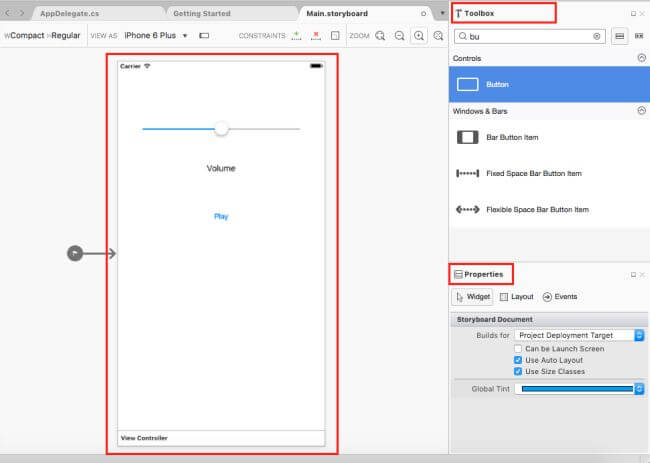
Task: Click the hRegular size class selector
Action: pyautogui.click(x=63, y=36)
